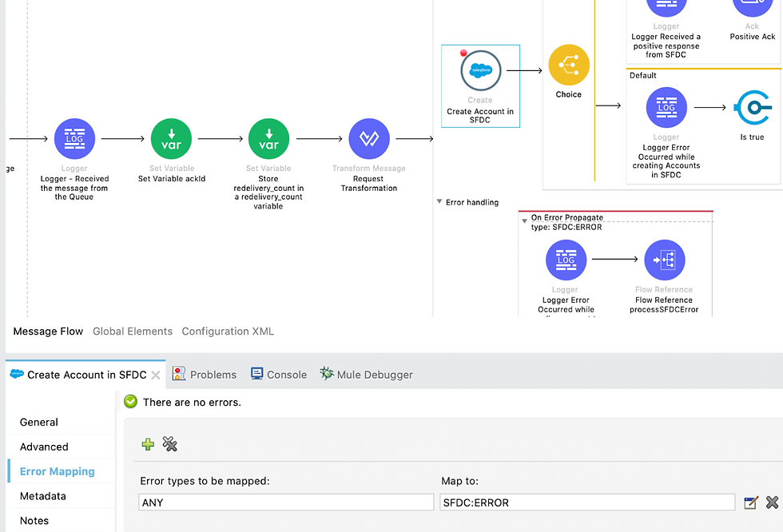Click the yellow Choice router icon
This screenshot has height=532, width=783.
[569, 65]
